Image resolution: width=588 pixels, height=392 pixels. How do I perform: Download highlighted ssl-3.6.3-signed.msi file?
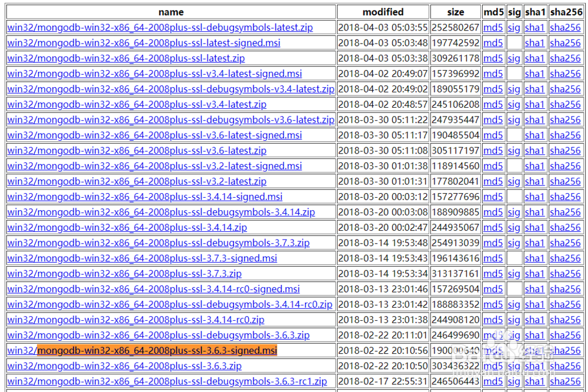click(142, 351)
